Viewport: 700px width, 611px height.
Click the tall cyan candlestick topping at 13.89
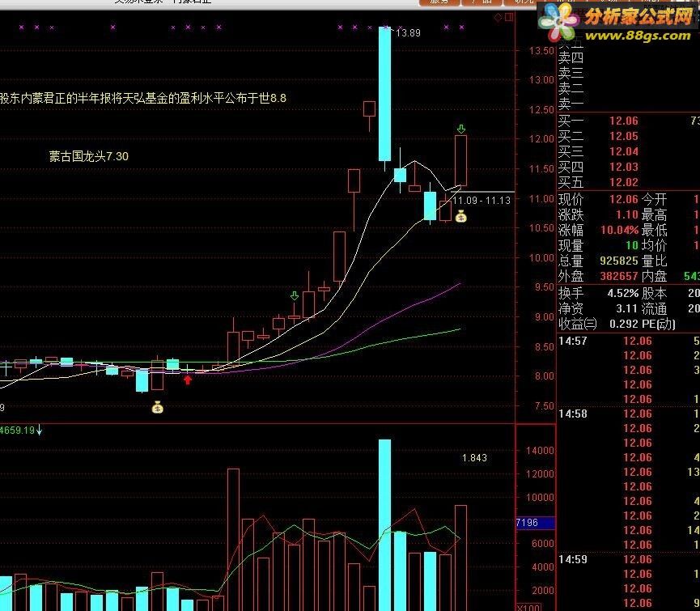click(x=385, y=94)
